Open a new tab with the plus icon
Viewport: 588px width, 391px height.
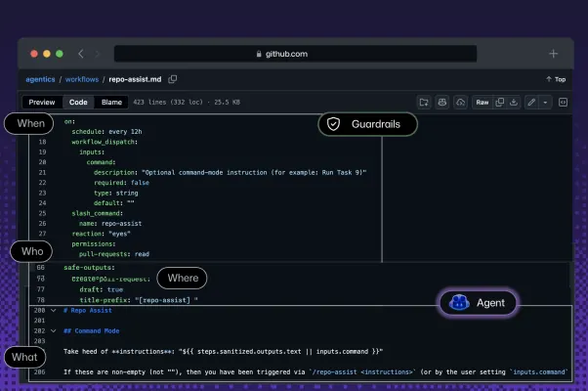tap(553, 54)
